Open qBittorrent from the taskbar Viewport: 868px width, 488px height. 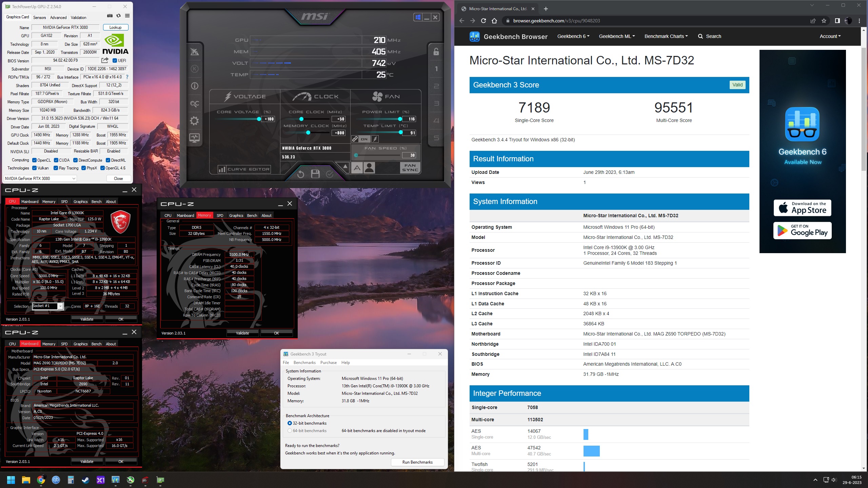56,480
